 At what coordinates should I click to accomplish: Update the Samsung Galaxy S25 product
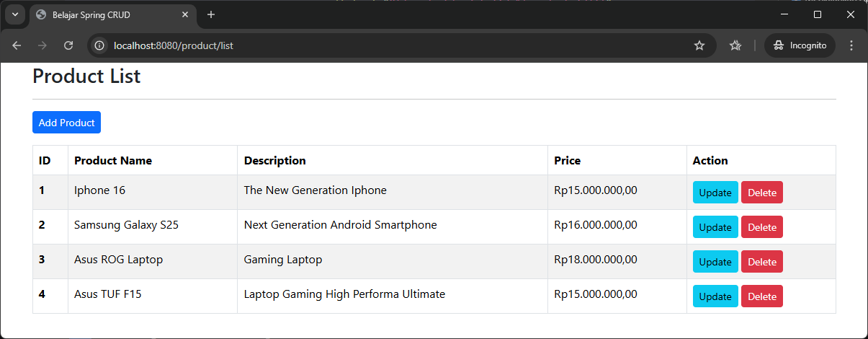pos(715,227)
